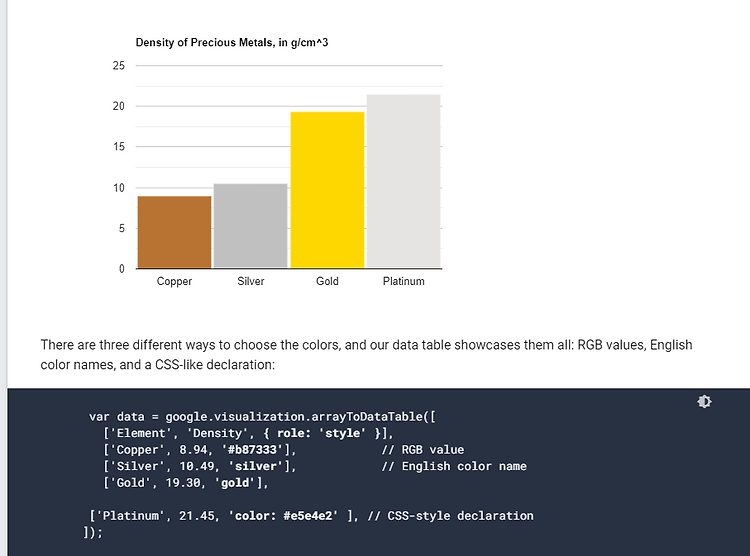
Task: Click the Platinum axis label
Action: (x=403, y=281)
